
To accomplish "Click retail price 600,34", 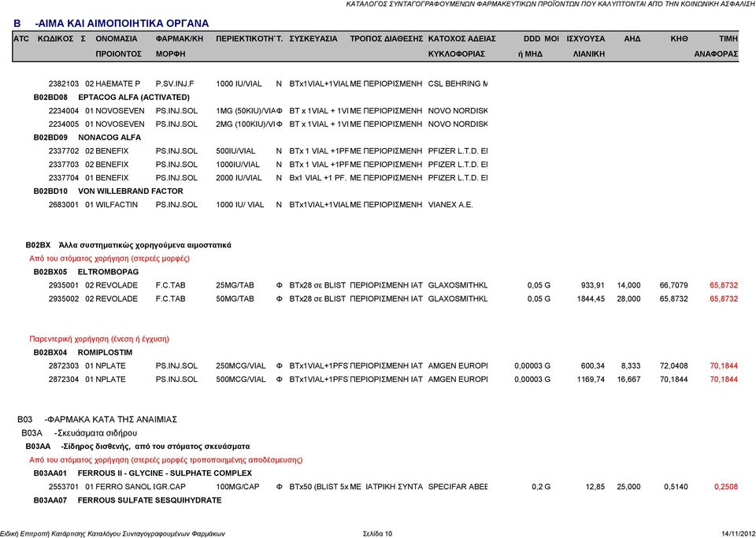I will (592, 366).
